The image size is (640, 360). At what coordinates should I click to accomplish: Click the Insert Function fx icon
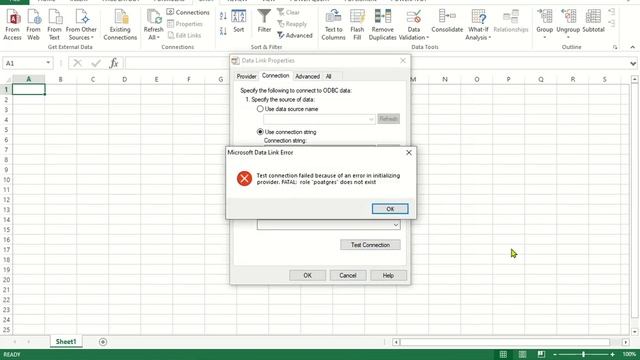(x=114, y=63)
